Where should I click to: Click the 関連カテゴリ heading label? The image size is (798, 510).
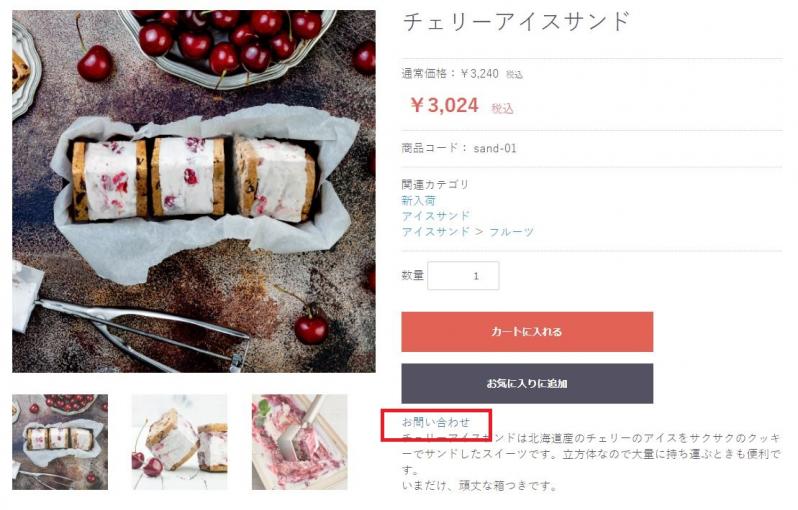coord(435,184)
